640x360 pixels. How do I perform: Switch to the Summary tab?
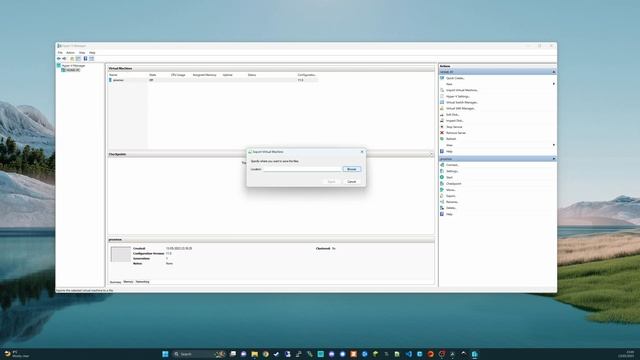116,282
